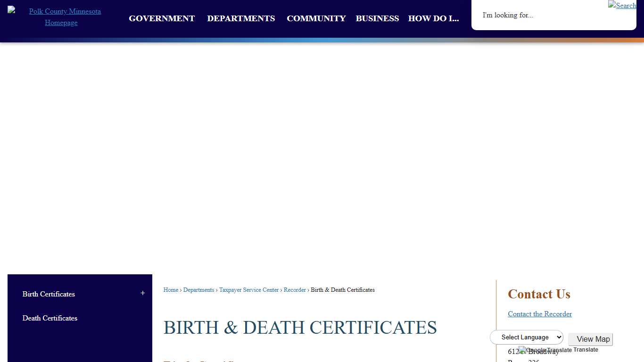Screen dimensions: 644x362
Task: Click the Google Translate logo icon
Action: click(x=521, y=351)
